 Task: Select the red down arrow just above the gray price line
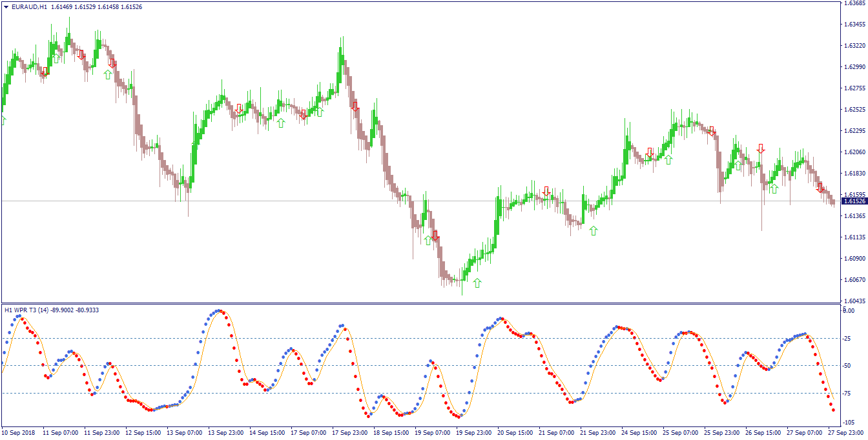click(x=546, y=192)
